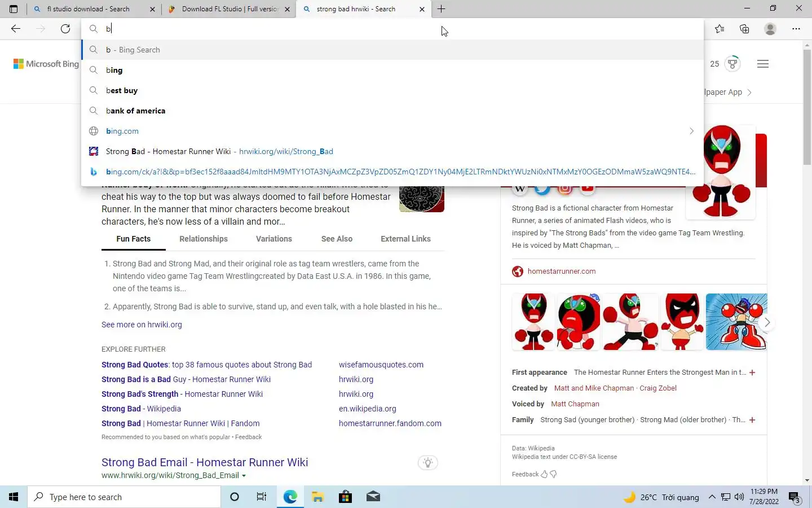
Task: Switch to the 'Download FL Studio | Full version' tab
Action: tap(230, 9)
